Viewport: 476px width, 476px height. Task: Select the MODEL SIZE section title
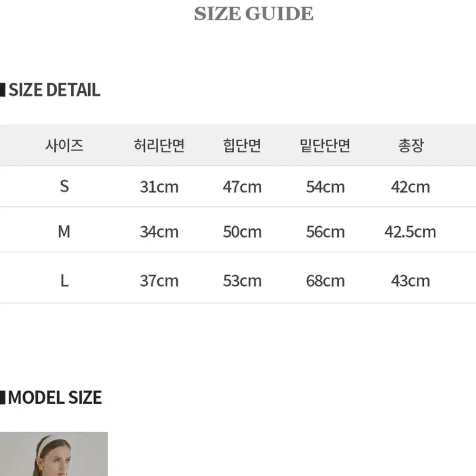[x=55, y=398]
